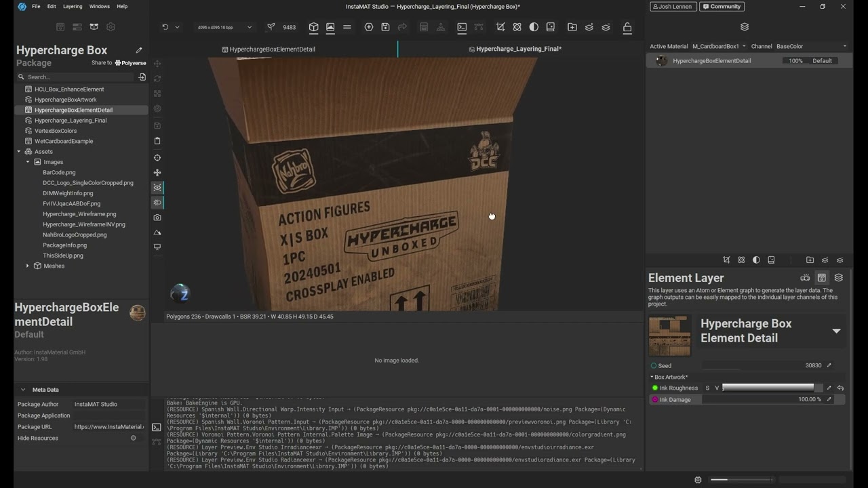
Task: Click the Ink Damage 100.00 % slider
Action: (763, 399)
